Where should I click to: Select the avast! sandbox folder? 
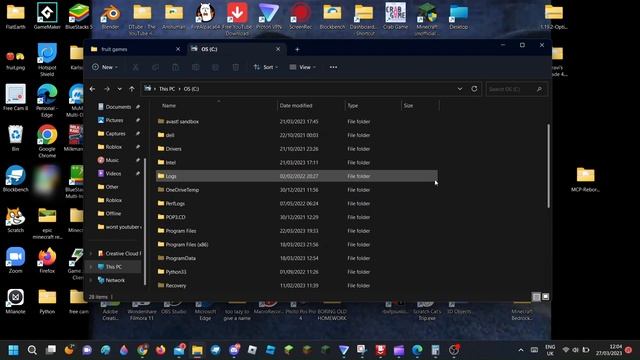click(297, 122)
